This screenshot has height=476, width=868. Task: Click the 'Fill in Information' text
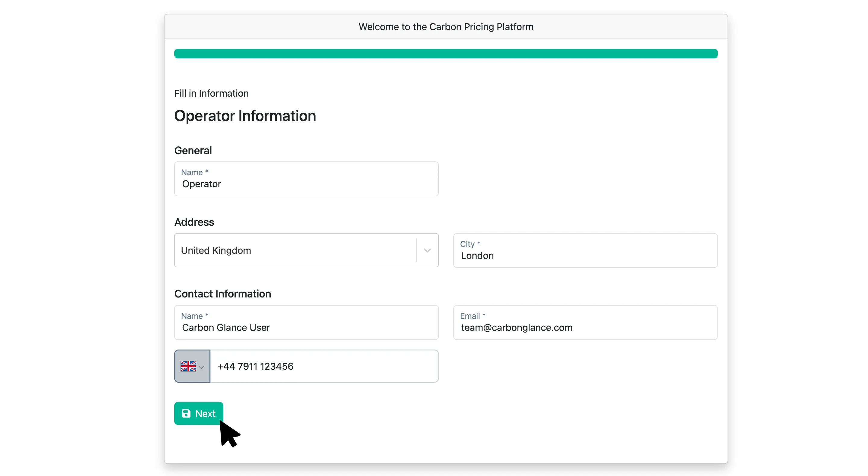click(211, 93)
